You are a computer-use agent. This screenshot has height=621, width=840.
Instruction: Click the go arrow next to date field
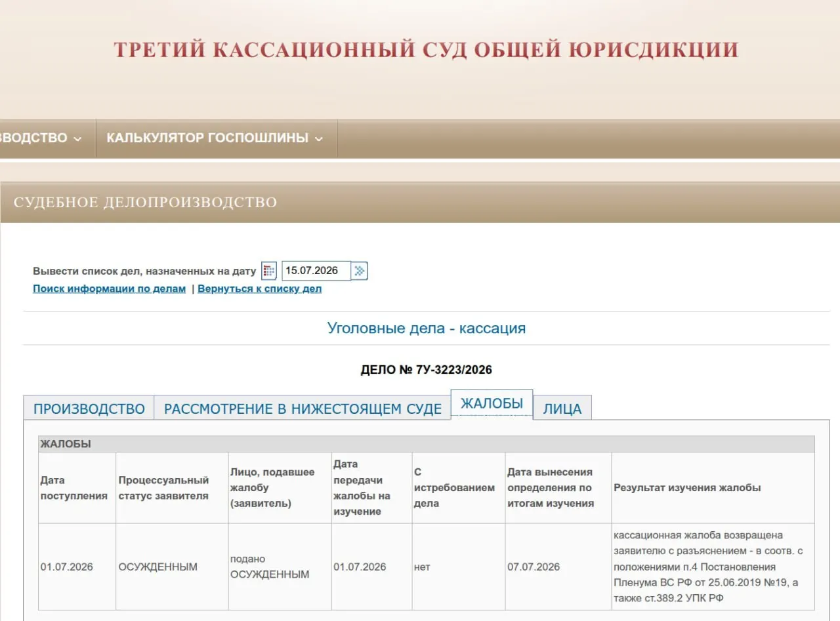point(360,271)
